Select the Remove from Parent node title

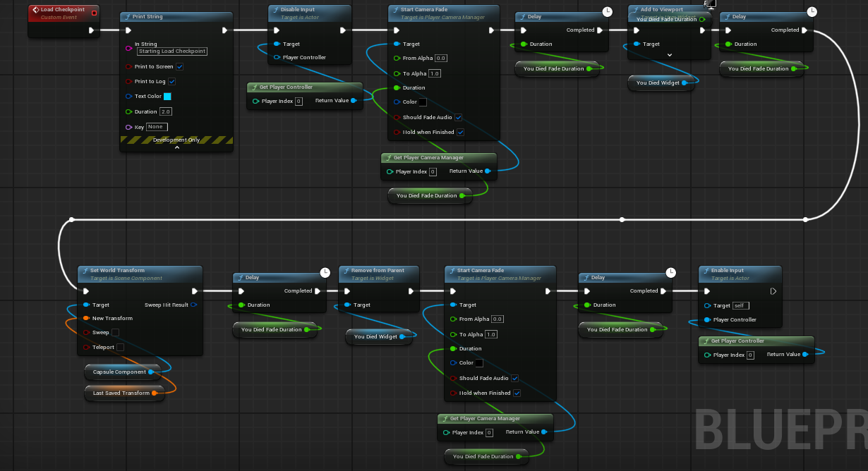(x=378, y=270)
